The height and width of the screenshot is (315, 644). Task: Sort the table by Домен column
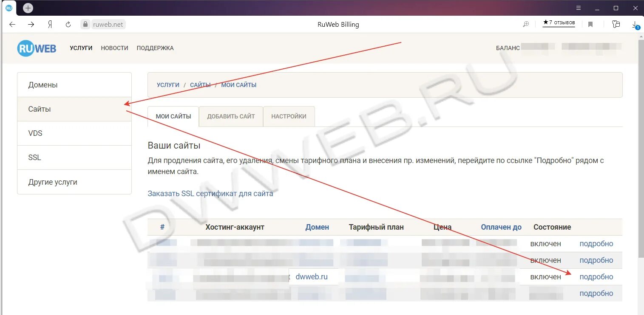pos(317,227)
